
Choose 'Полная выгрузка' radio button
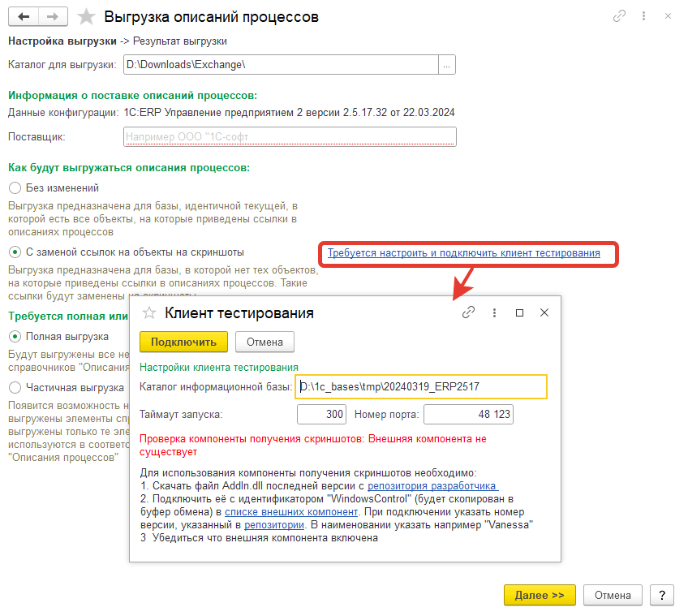(15, 336)
